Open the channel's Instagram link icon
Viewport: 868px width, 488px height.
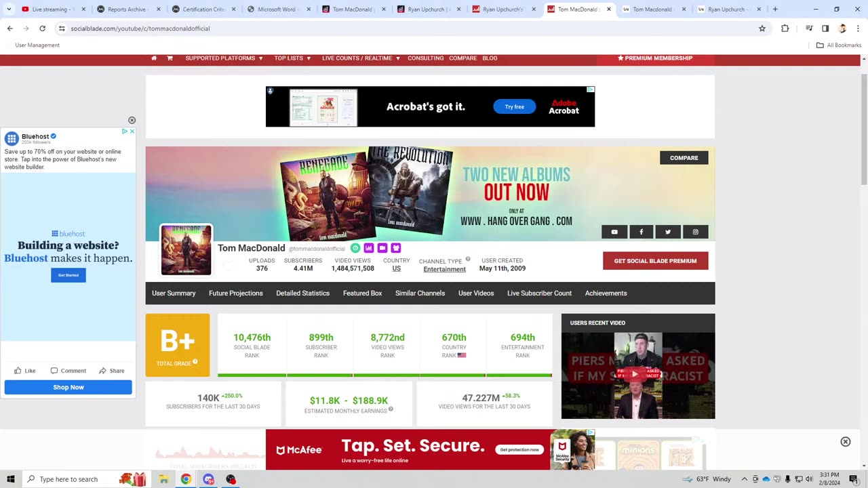point(695,232)
